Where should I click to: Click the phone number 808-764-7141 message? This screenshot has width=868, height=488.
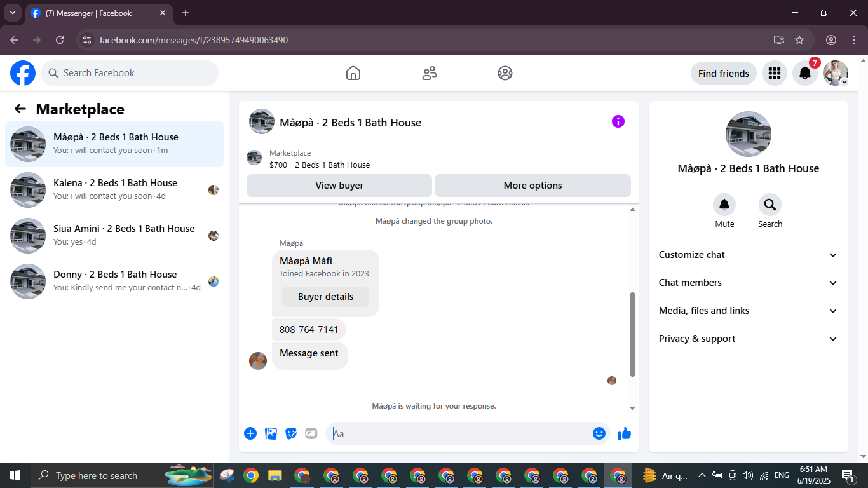click(x=309, y=330)
